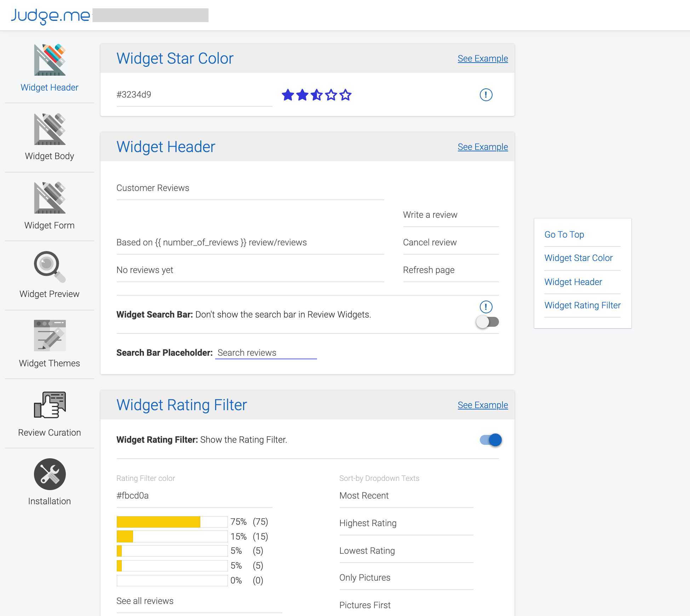Click the Rating Filter color label
Screen dimensions: 690x616
click(145, 478)
